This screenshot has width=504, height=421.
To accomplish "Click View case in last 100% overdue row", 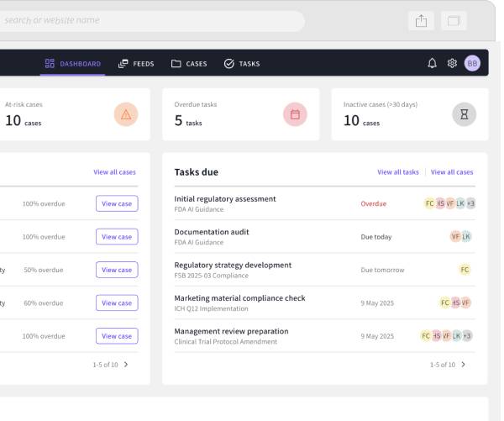I will pos(117,336).
